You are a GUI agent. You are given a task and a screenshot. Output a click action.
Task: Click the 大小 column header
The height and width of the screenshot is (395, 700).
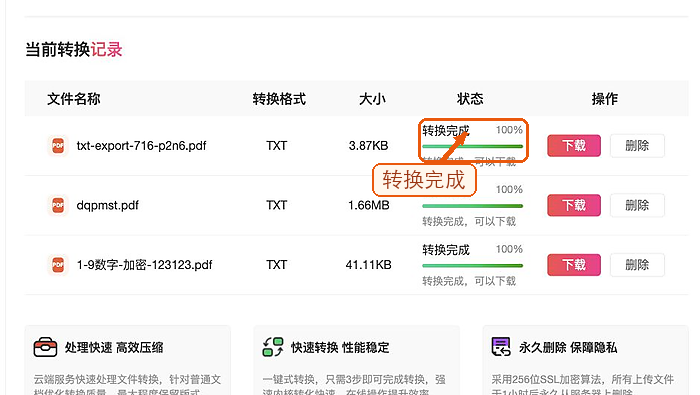372,99
